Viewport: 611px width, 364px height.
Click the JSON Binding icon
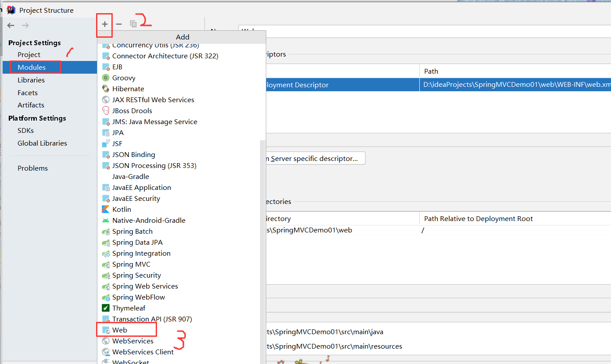[106, 155]
